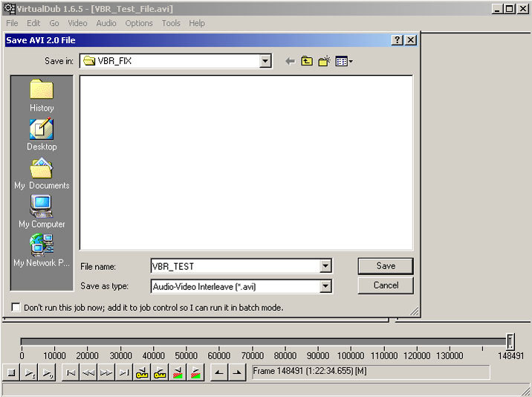Click the timeline position slider thumb
532x397 pixels.
click(x=510, y=341)
